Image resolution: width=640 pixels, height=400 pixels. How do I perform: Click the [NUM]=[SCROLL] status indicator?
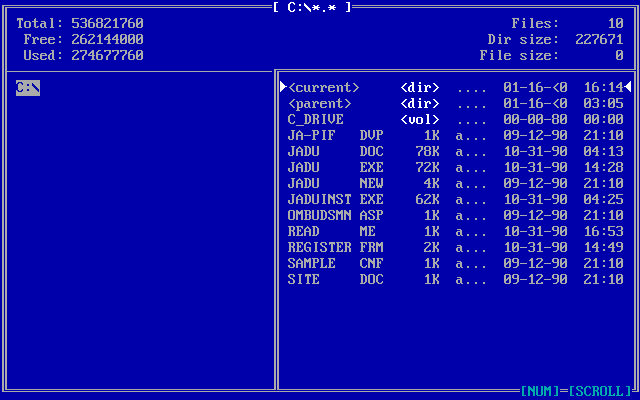[576, 391]
